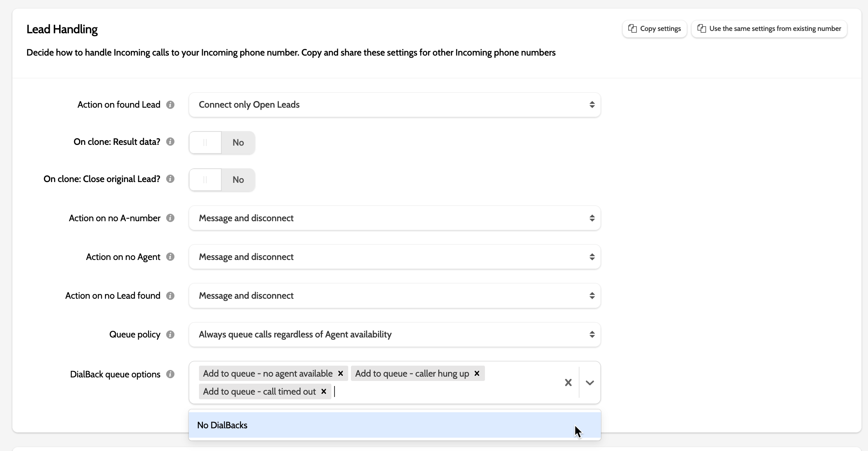This screenshot has width=868, height=451.
Task: Remove the 'call timed out' queue tag
Action: (x=324, y=391)
